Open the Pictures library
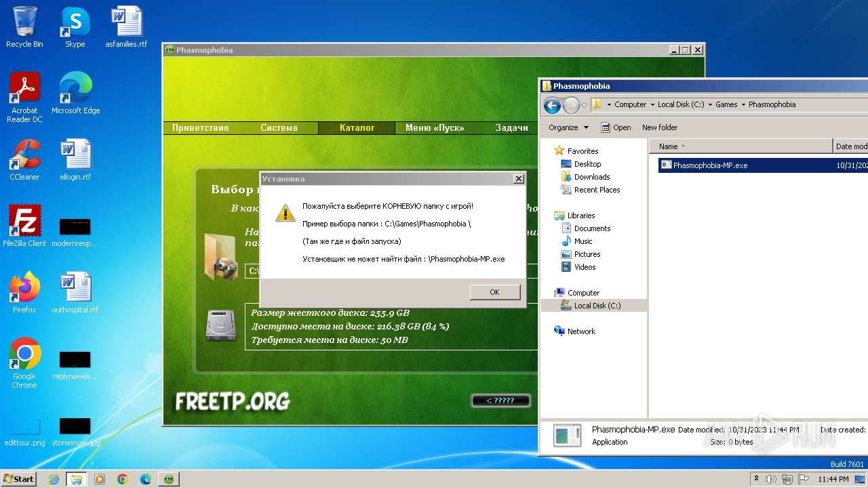This screenshot has width=868, height=488. [x=587, y=254]
